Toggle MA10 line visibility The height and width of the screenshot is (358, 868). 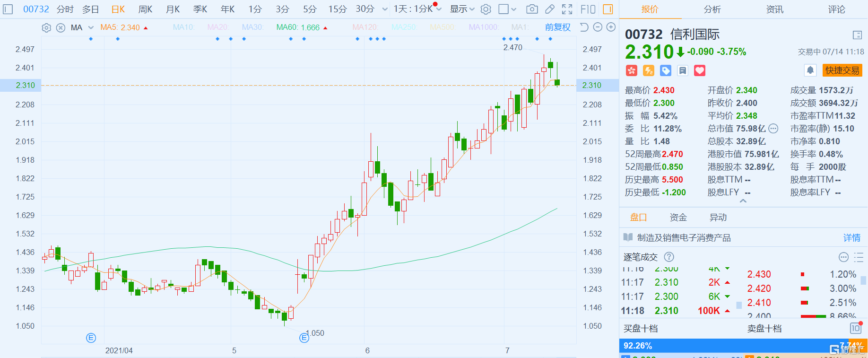click(x=183, y=27)
